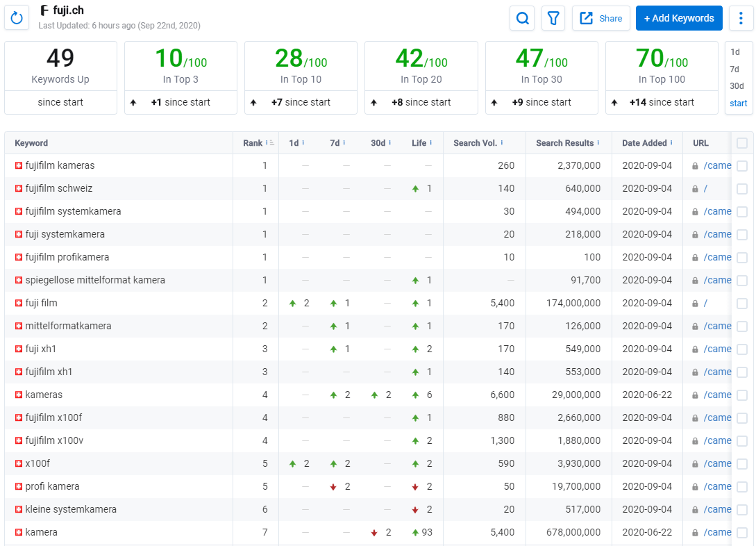The width and height of the screenshot is (756, 546).
Task: Check the box for profi kamera row
Action: pos(742,487)
